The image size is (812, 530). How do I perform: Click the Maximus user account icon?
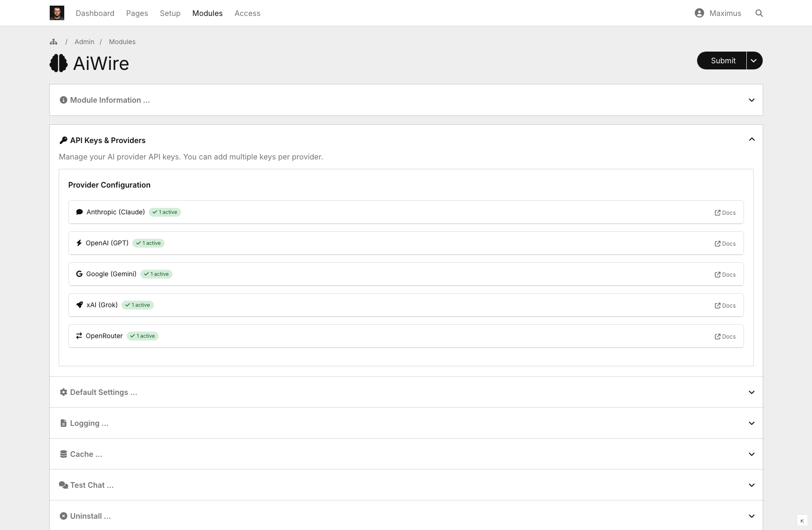tap(699, 13)
